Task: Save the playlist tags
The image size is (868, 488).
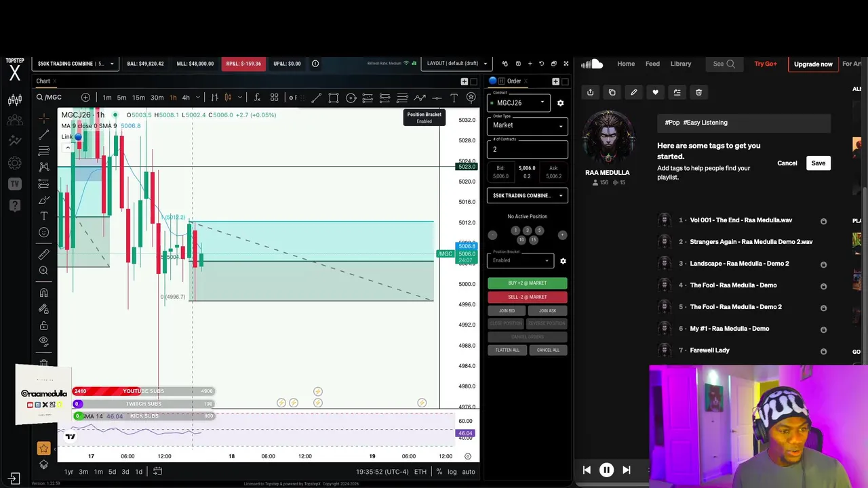Action: [x=818, y=163]
